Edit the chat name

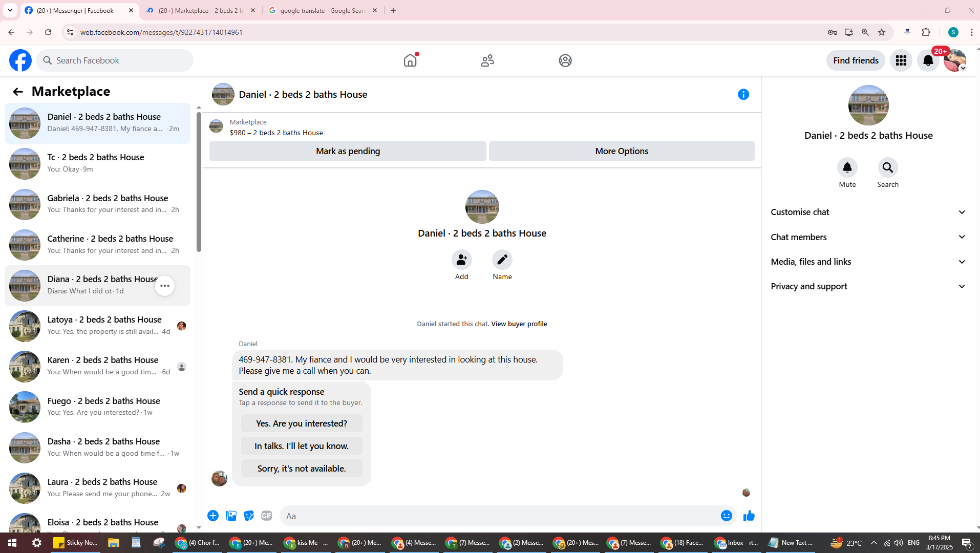(502, 260)
